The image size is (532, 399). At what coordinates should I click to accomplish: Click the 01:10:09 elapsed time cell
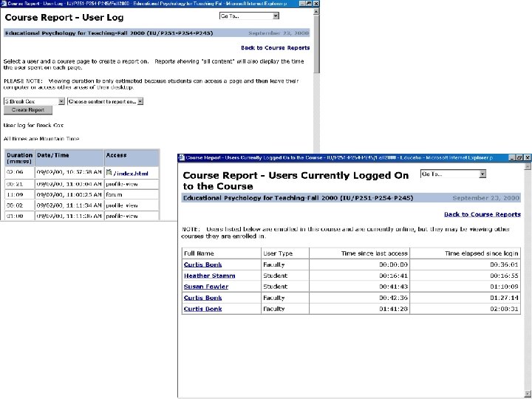pos(465,287)
